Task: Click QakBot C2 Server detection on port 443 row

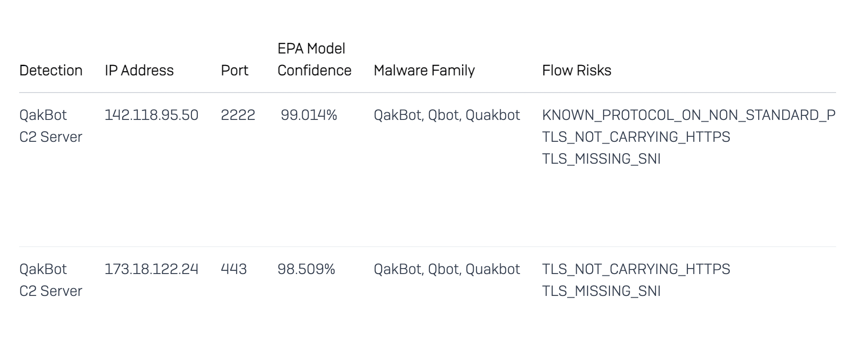Action: pyautogui.click(x=51, y=280)
